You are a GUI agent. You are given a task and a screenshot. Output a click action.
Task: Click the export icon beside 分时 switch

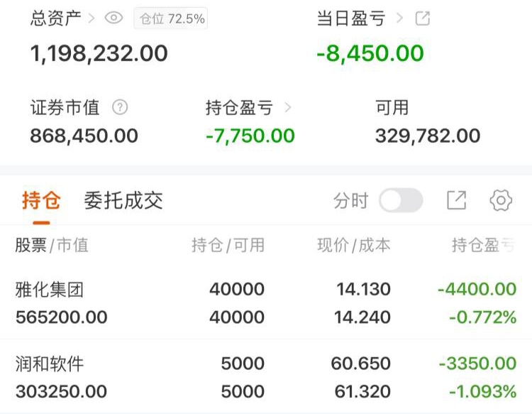(x=456, y=200)
